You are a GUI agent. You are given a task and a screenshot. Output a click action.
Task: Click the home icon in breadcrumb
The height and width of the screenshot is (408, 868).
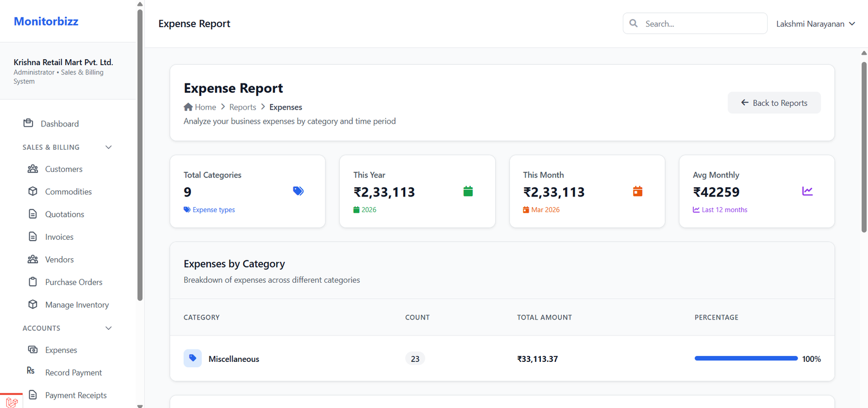(x=188, y=107)
